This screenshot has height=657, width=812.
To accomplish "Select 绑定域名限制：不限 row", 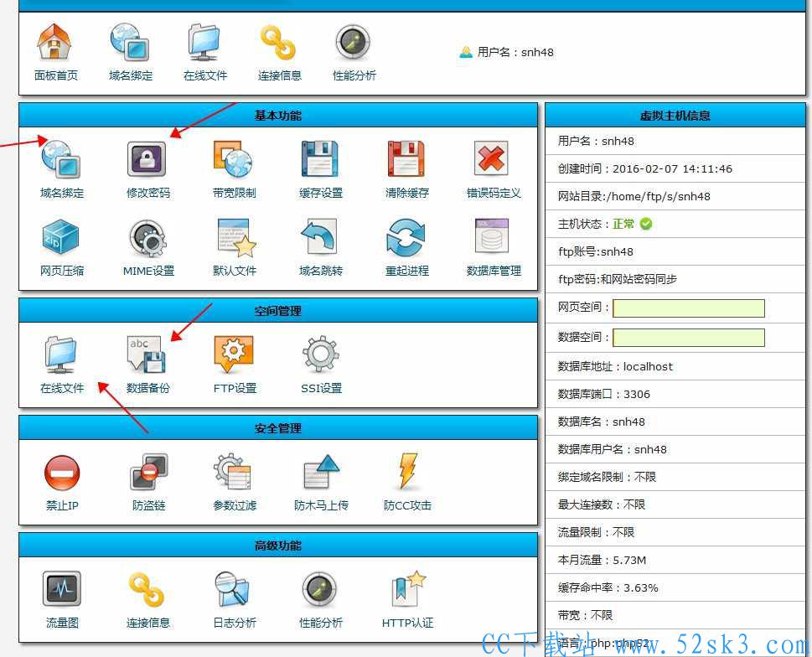I will tap(675, 477).
